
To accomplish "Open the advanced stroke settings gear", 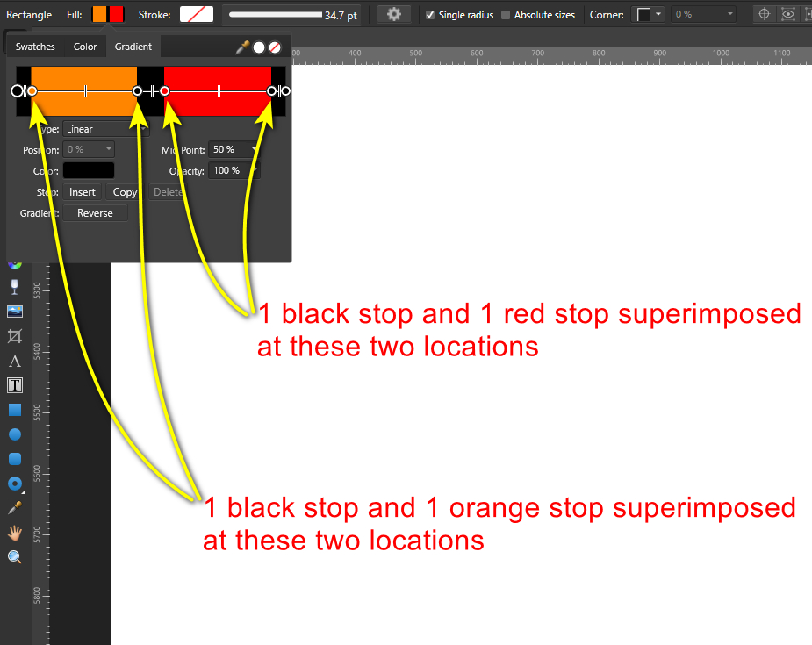I will (392, 14).
